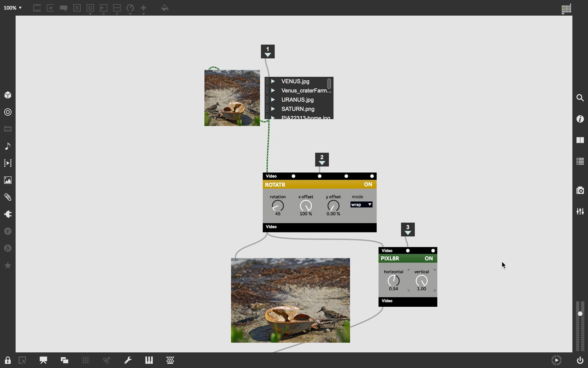This screenshot has width=588, height=368.
Task: Click the message box icon in top toolbar
Action: click(x=51, y=8)
